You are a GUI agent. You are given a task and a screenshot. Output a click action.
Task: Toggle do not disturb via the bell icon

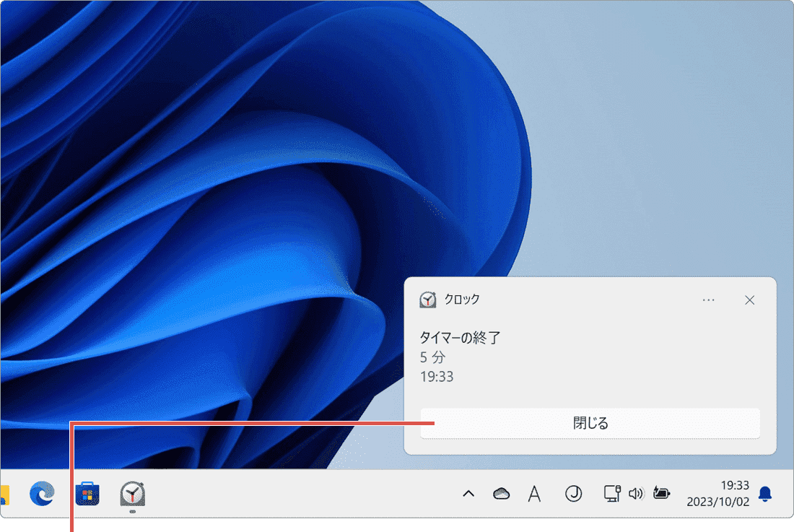click(x=767, y=494)
